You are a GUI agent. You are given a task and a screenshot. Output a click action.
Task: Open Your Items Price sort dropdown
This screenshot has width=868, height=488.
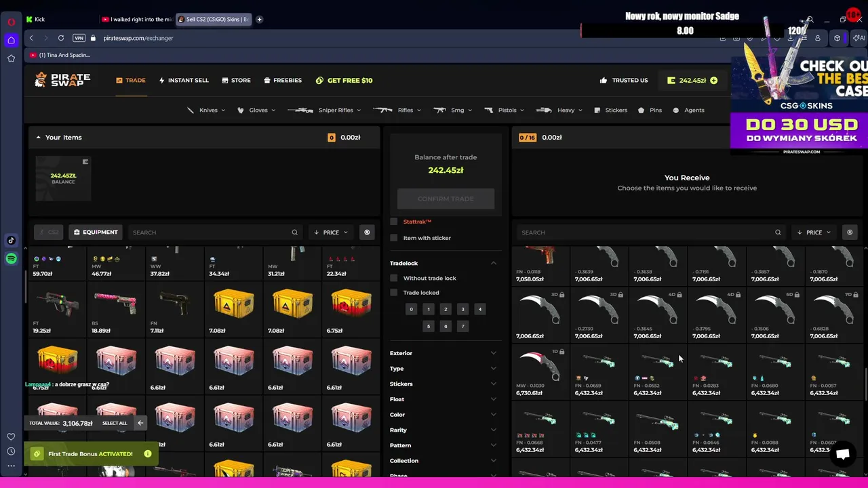click(331, 232)
